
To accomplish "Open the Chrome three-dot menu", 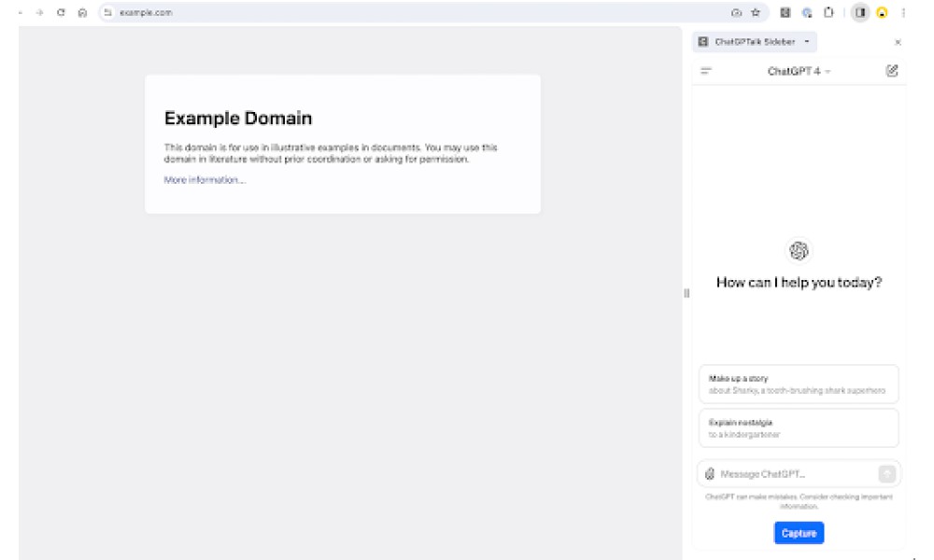I will coord(903,12).
